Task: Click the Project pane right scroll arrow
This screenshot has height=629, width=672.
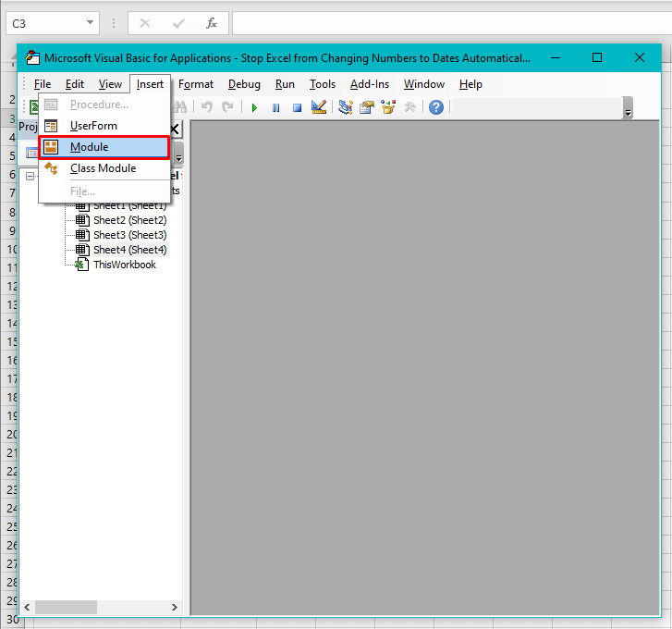Action: [x=175, y=607]
